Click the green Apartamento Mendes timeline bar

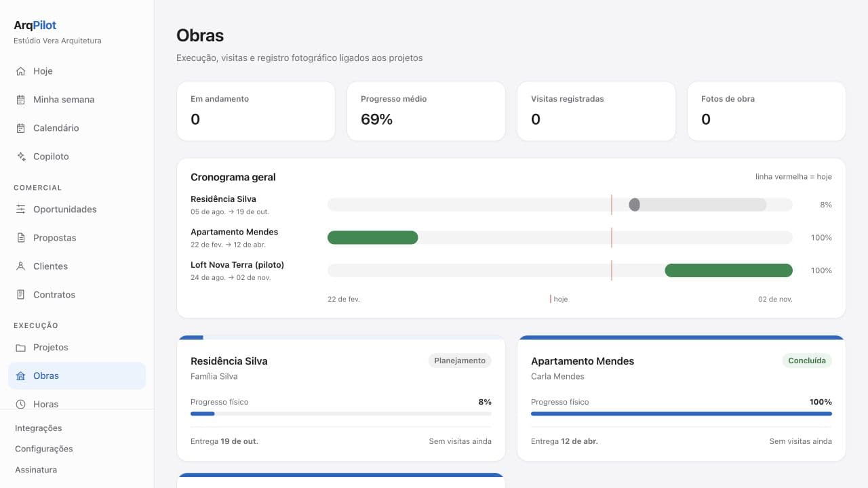click(372, 237)
